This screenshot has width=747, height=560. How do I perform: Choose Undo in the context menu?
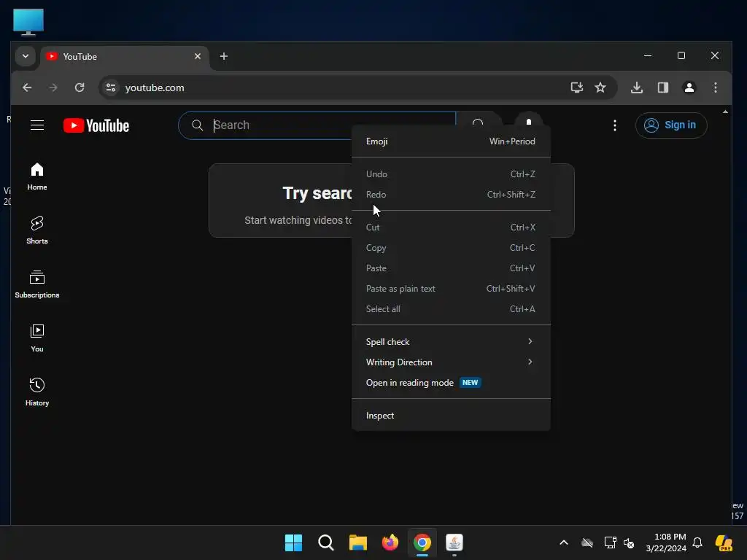click(x=451, y=174)
